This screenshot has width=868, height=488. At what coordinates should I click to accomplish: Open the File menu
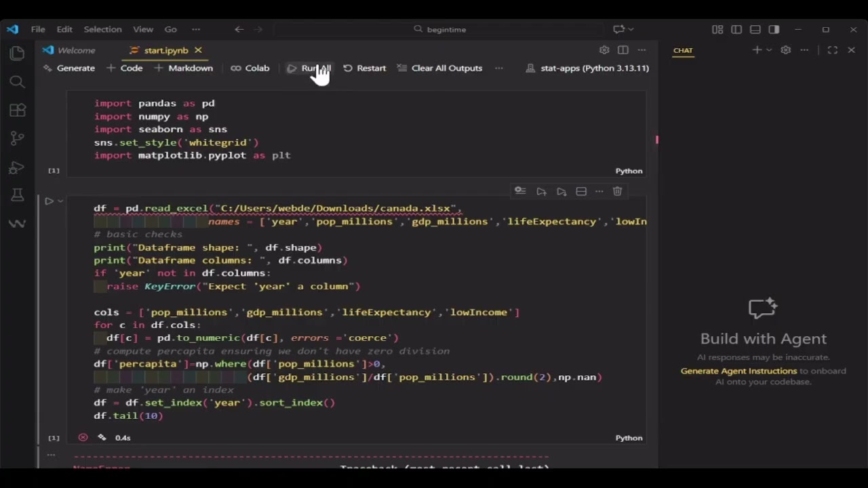point(38,29)
